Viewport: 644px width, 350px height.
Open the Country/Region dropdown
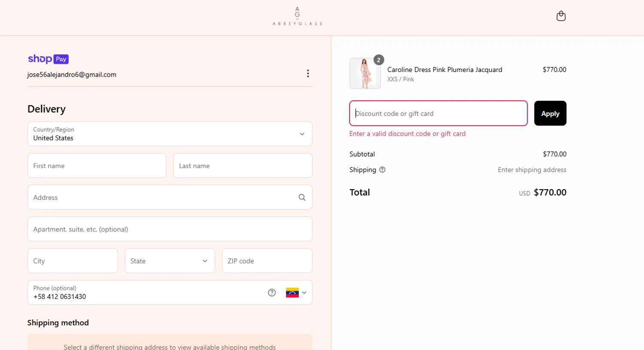point(170,134)
